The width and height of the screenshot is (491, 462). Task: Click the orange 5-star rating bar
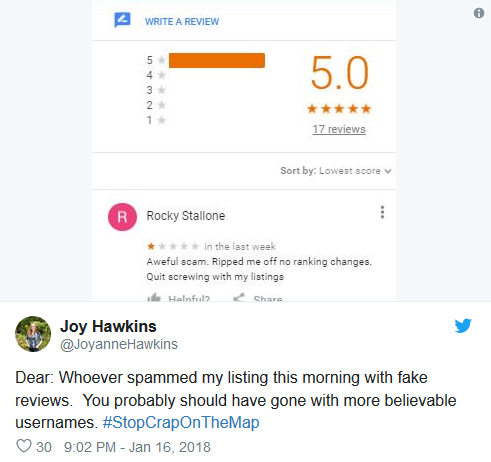click(x=217, y=60)
